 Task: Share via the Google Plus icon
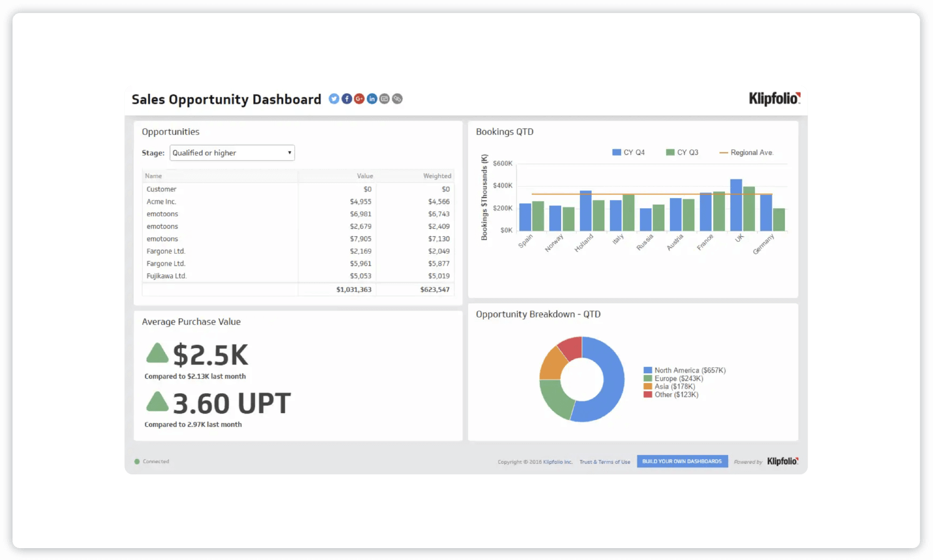point(359,99)
